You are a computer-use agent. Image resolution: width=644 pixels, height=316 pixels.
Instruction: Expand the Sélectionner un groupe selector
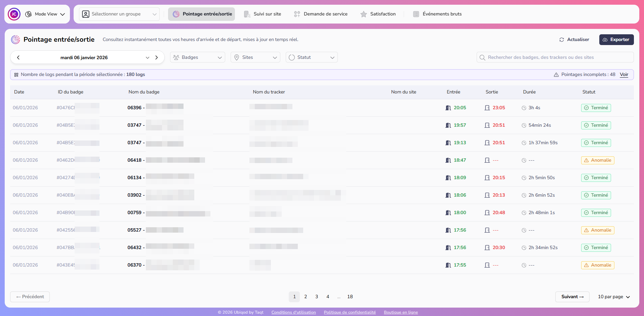(119, 14)
